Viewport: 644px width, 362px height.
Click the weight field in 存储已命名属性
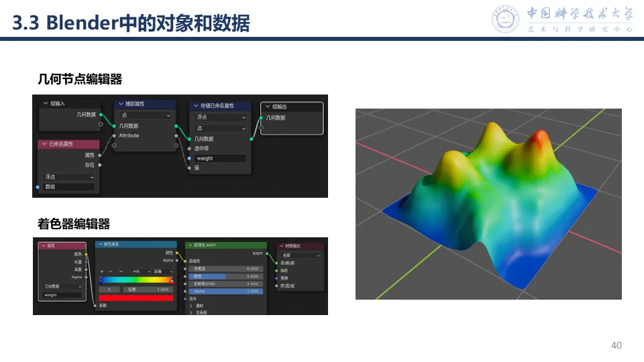point(221,158)
